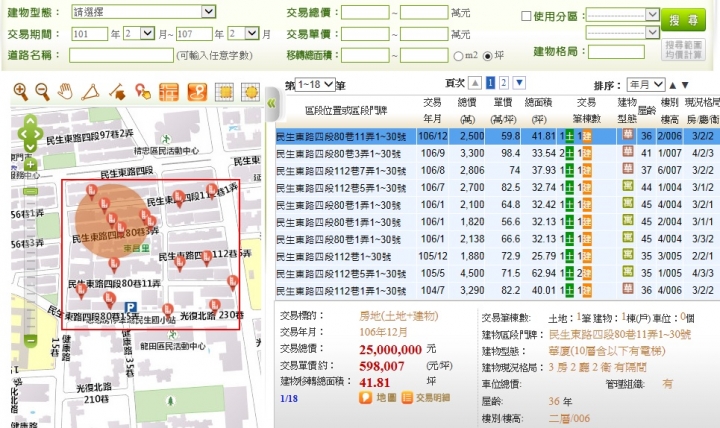Pan the map upward with navigation arrow

coord(30,123)
